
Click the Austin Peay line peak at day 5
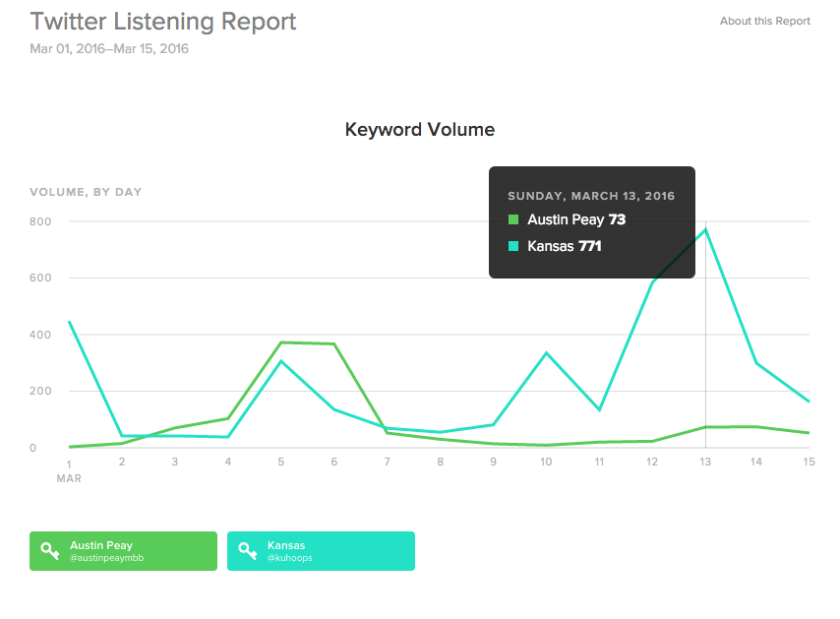[281, 342]
